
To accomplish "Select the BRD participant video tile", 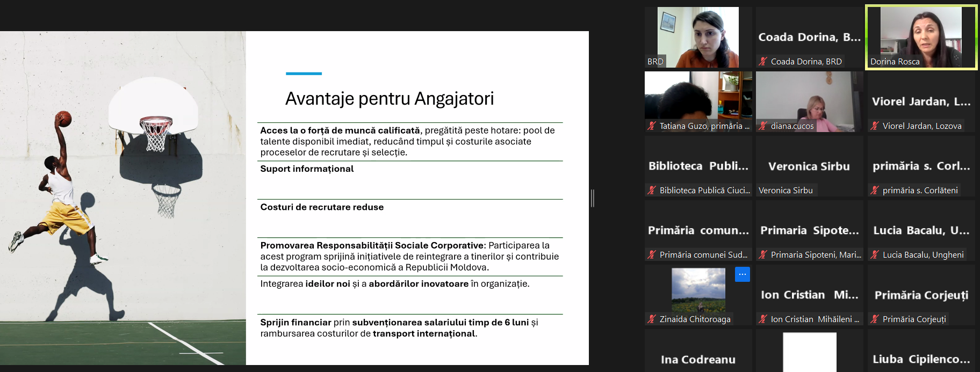I will (698, 37).
